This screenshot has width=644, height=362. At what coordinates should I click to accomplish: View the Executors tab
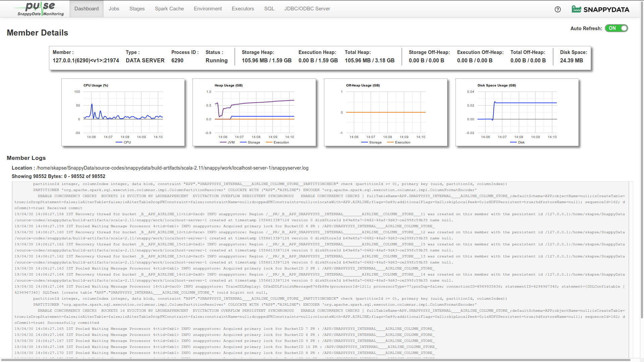click(243, 9)
